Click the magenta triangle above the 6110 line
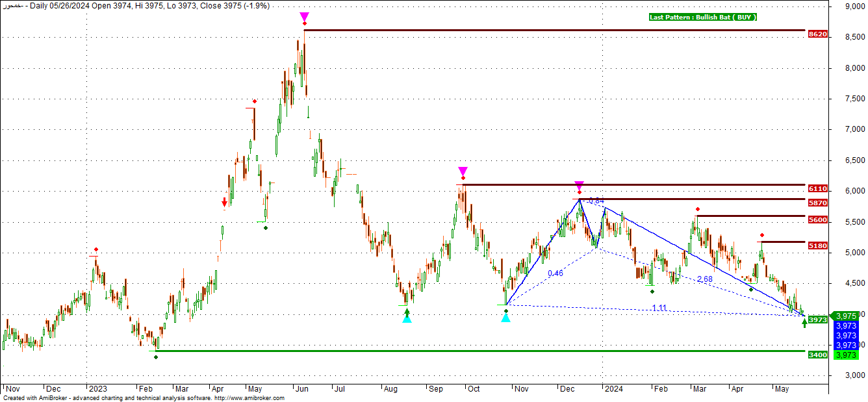Image resolution: width=868 pixels, height=402 pixels. tap(463, 171)
